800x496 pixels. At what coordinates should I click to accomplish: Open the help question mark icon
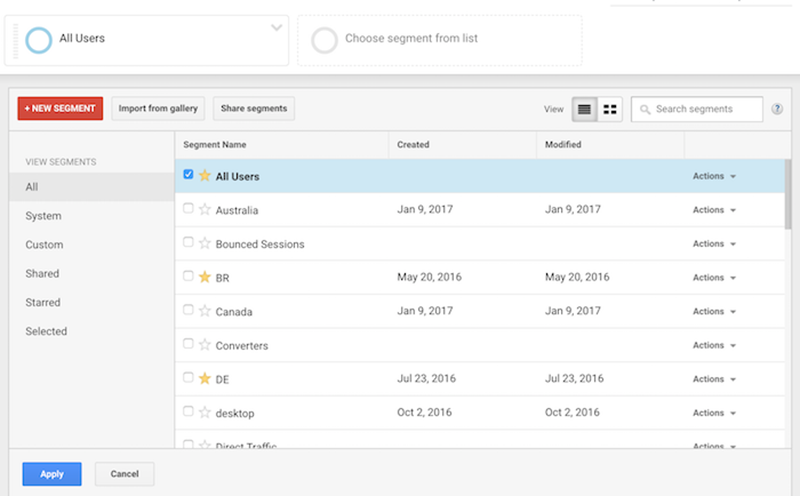coord(777,109)
